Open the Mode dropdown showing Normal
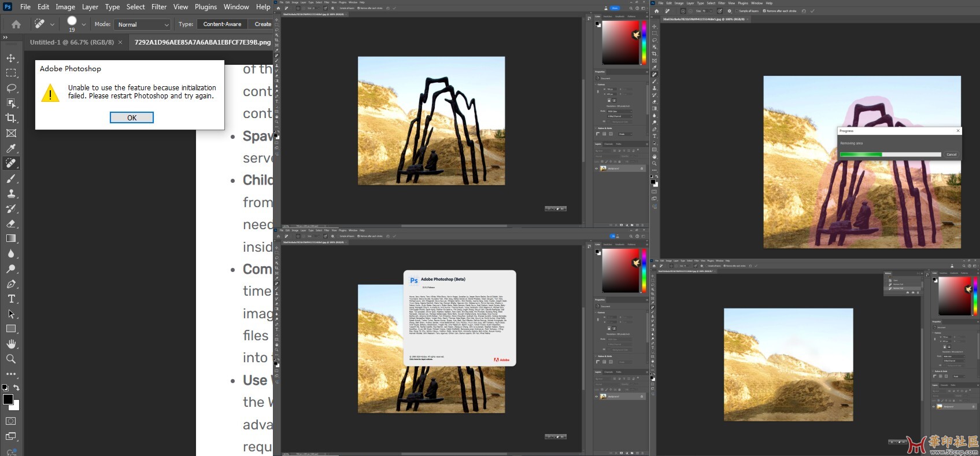Screen dimensions: 980x456 143,24
